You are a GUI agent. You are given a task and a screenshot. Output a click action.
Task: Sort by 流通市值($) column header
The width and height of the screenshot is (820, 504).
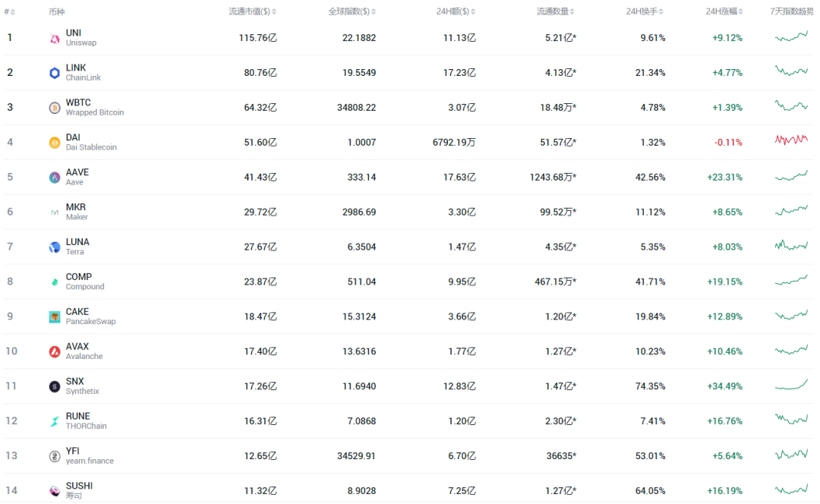pyautogui.click(x=253, y=11)
